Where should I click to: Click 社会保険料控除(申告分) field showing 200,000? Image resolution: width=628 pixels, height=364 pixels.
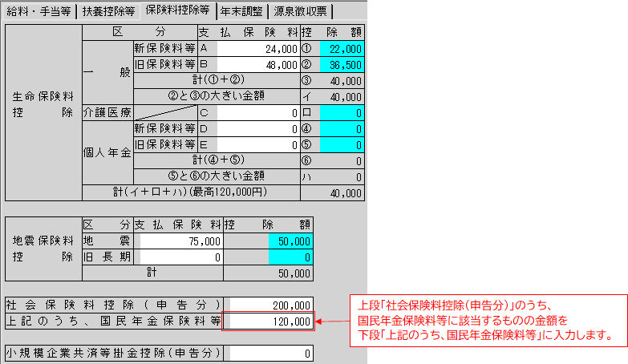[271, 305]
